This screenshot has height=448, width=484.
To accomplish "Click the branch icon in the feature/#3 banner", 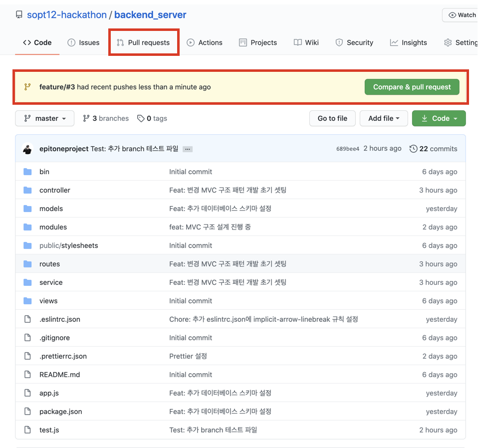I will click(27, 87).
